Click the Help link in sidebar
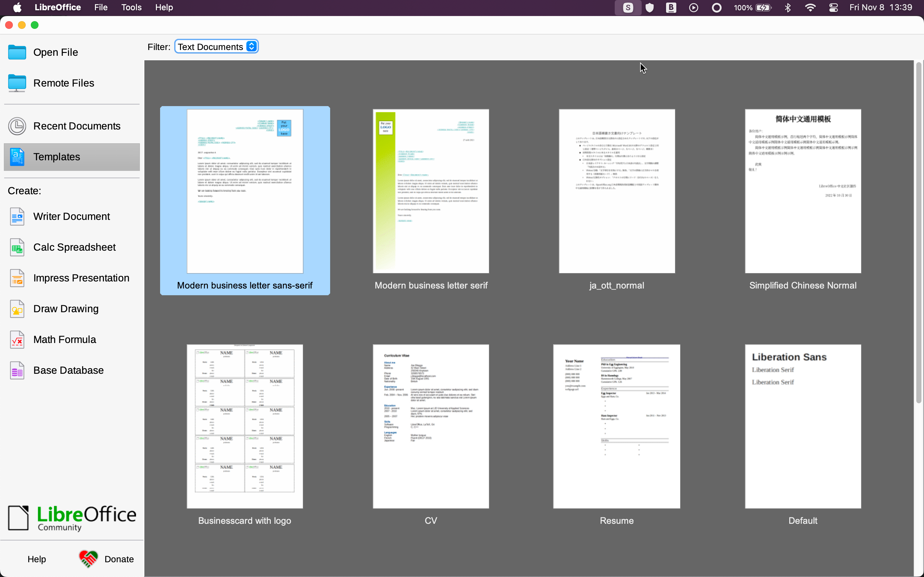Viewport: 924px width, 577px height. [36, 558]
